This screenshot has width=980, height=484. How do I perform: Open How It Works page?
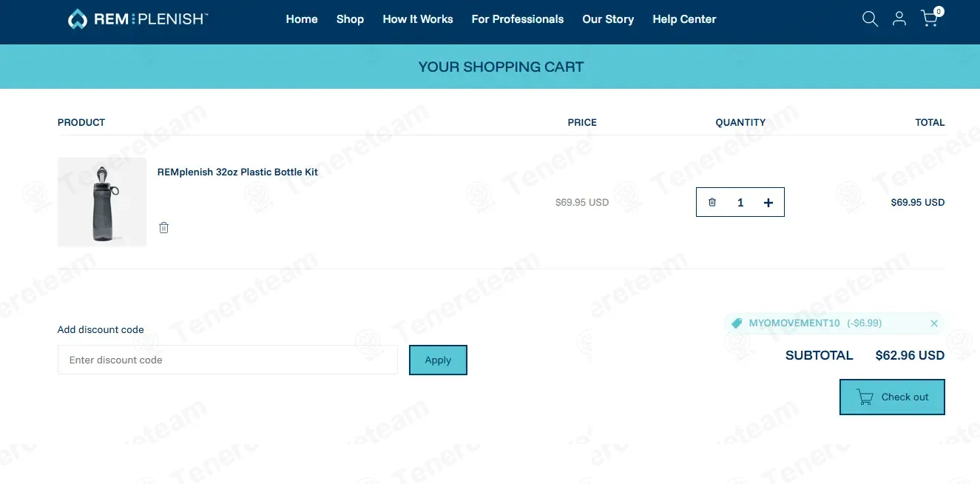tap(418, 19)
